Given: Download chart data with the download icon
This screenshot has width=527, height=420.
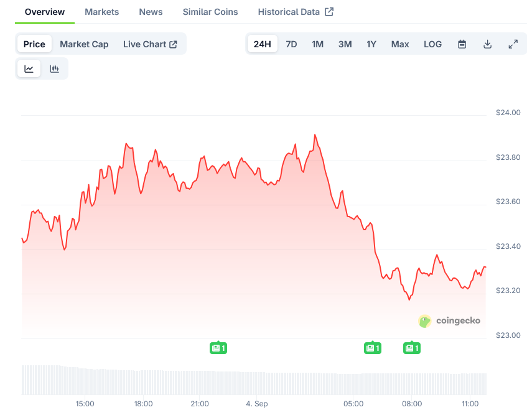Looking at the screenshot, I should point(487,44).
